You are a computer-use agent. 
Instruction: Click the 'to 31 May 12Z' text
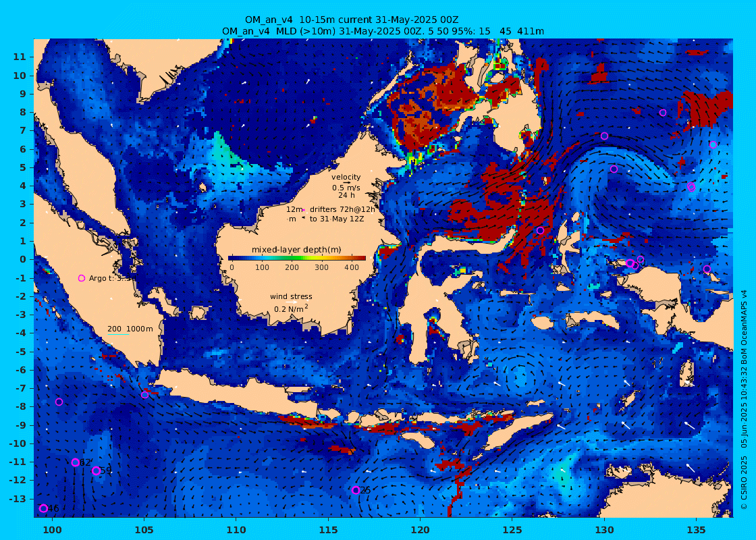coord(337,219)
